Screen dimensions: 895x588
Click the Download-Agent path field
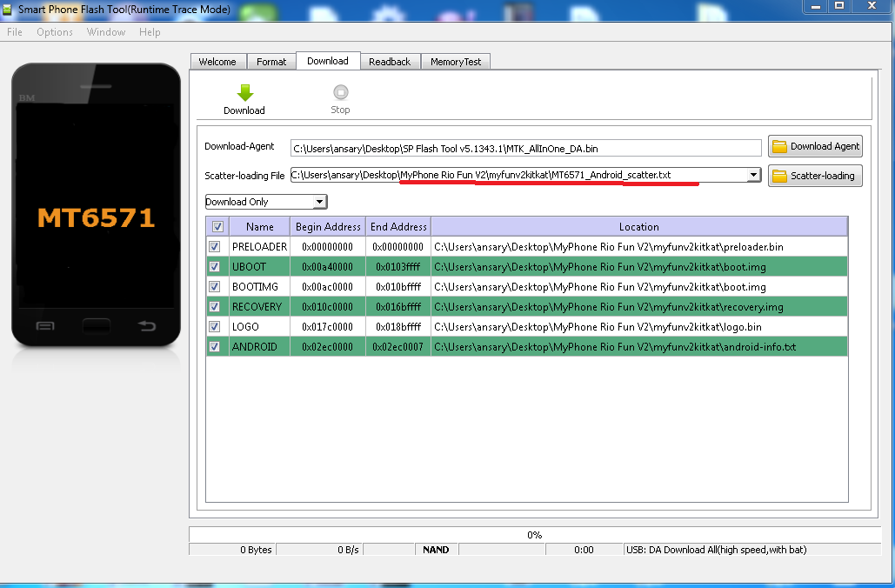click(525, 149)
